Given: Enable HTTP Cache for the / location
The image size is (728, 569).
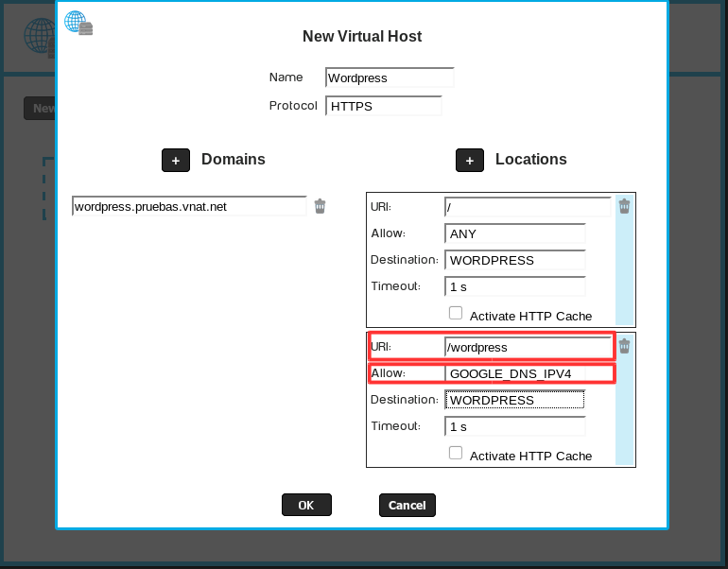Looking at the screenshot, I should 456,313.
